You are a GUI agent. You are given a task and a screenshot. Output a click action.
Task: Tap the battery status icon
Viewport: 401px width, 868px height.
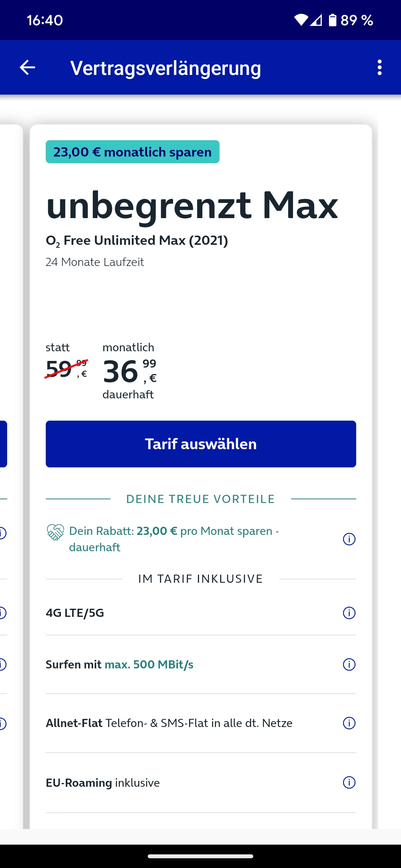click(x=332, y=20)
